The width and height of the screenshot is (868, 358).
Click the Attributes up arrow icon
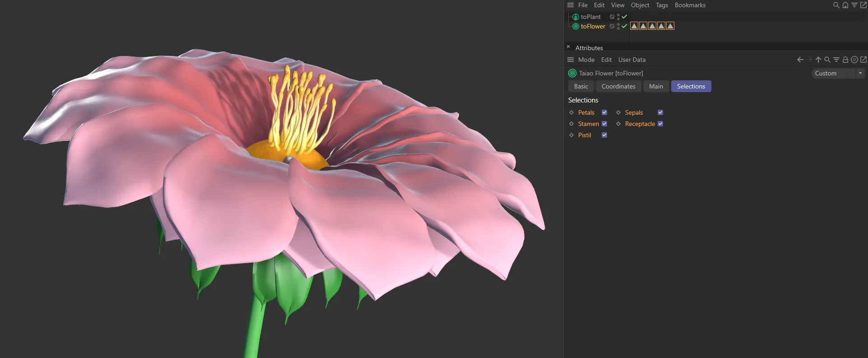pos(818,60)
